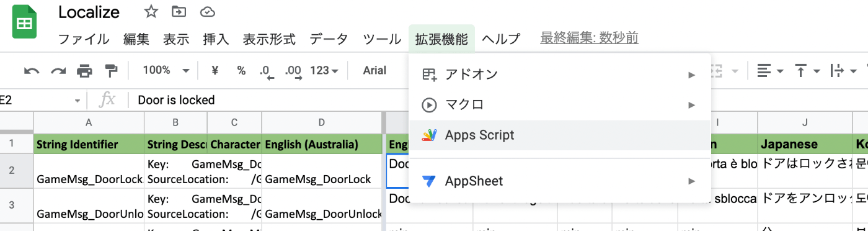Click the Japanese header cell
Image resolution: width=868 pixels, height=231 pixels.
[x=805, y=145]
